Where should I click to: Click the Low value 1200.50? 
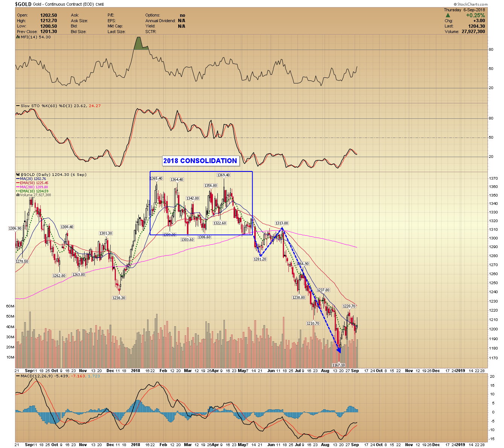click(x=49, y=26)
